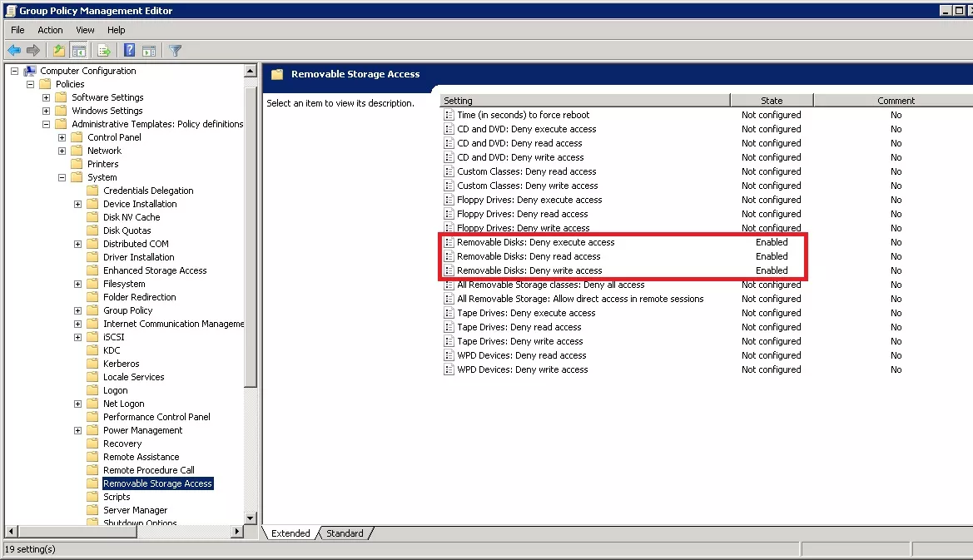Image resolution: width=973 pixels, height=560 pixels.
Task: Collapse the Computer Configuration node
Action: tap(15, 72)
